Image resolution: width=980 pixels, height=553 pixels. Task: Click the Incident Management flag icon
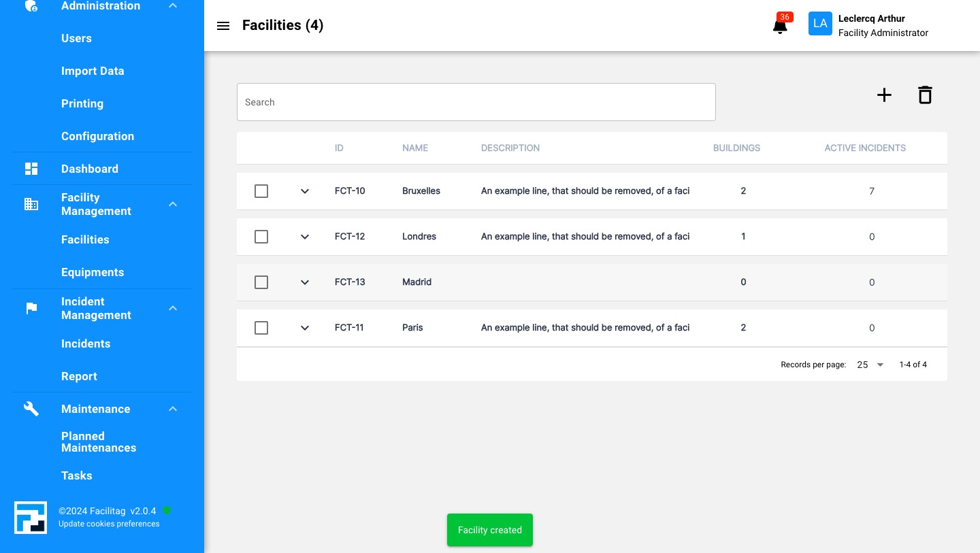coord(31,308)
